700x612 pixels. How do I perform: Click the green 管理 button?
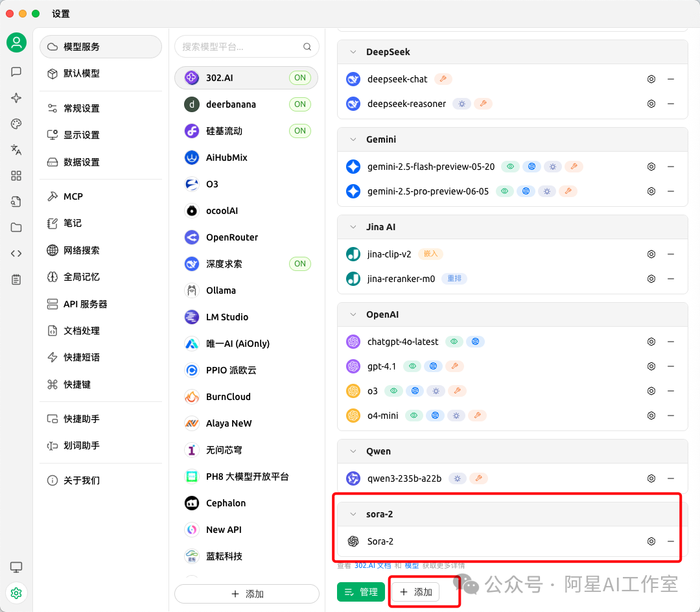361,592
